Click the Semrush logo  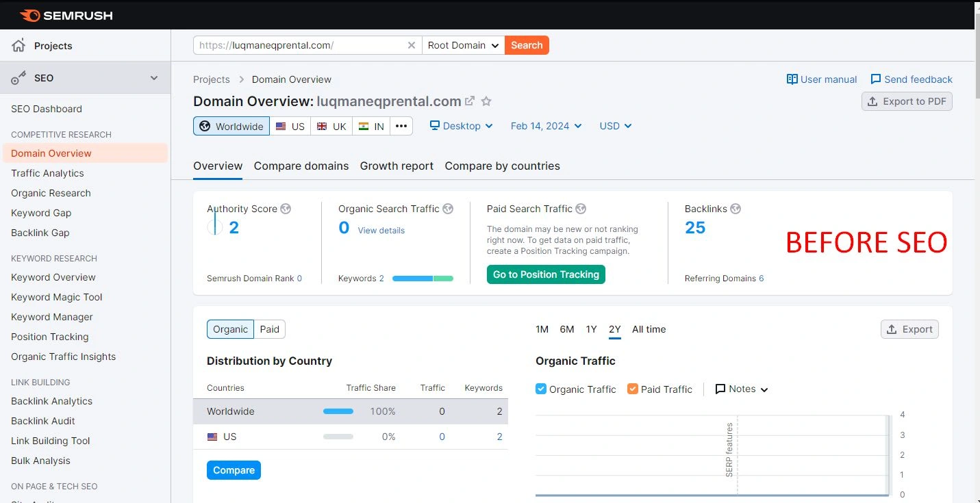pos(66,15)
